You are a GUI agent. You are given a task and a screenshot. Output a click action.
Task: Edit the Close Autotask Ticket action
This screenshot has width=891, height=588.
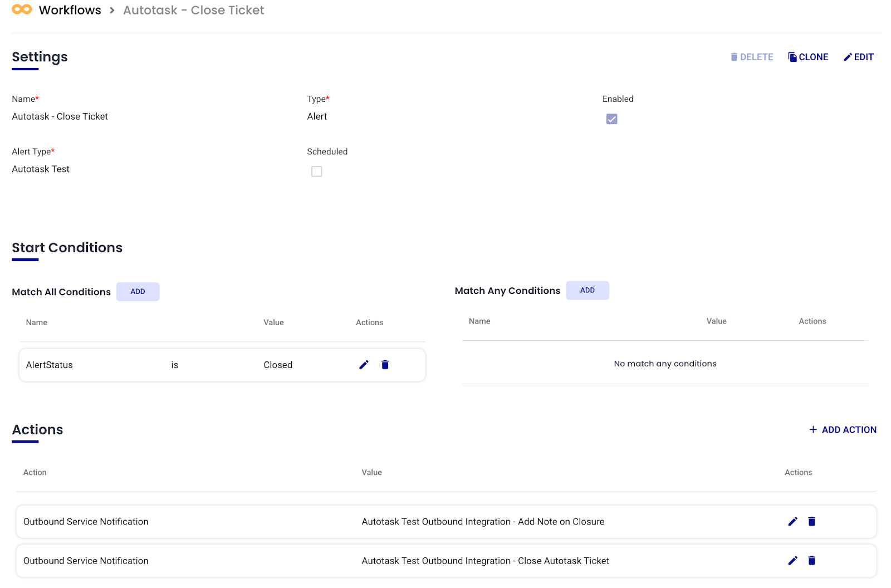coord(792,561)
